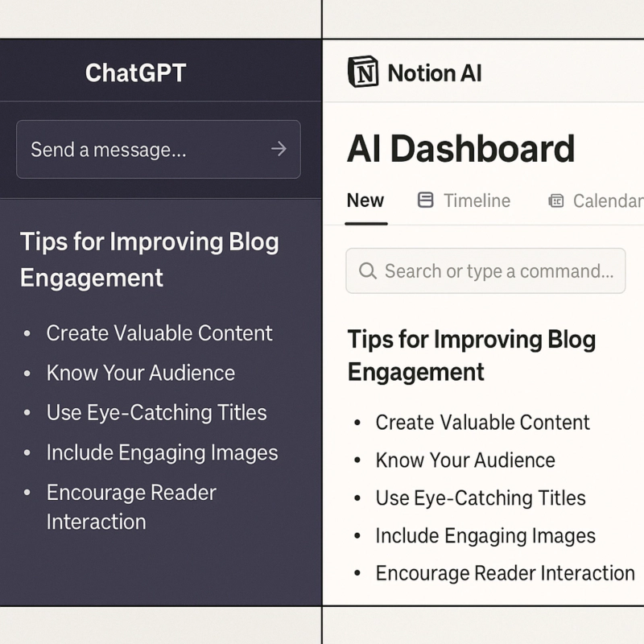This screenshot has height=644, width=644.
Task: Click the Notion logo icon
Action: point(363,72)
